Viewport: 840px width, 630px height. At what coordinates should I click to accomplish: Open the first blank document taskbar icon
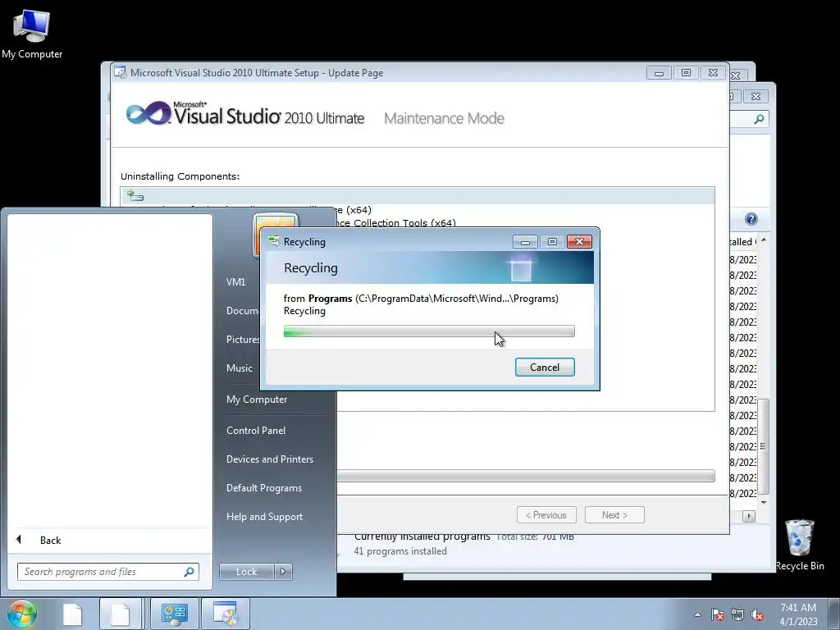(72, 614)
